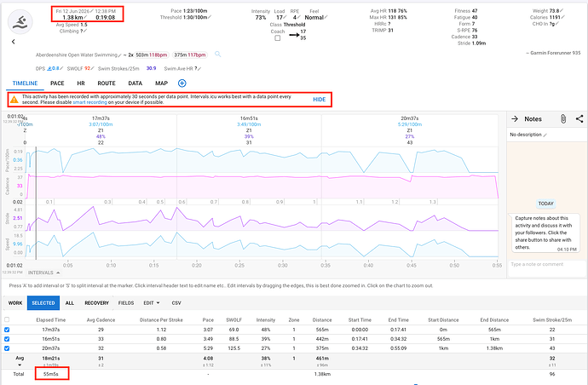Switch to the ROUTE tab

click(107, 83)
